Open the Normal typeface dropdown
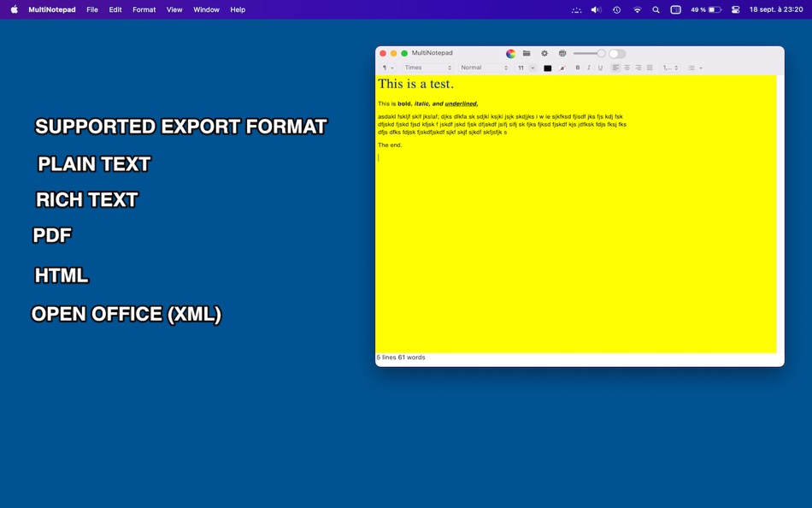 point(484,68)
